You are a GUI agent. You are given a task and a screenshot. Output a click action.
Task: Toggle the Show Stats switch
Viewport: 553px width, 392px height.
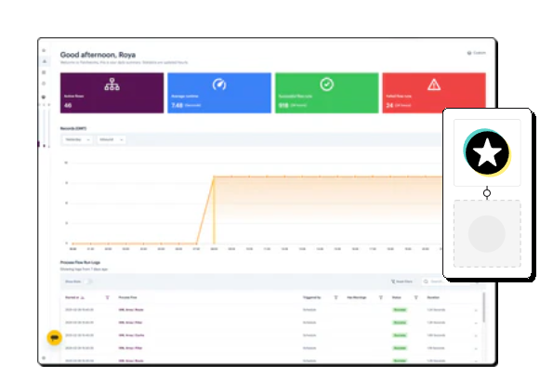(x=88, y=281)
